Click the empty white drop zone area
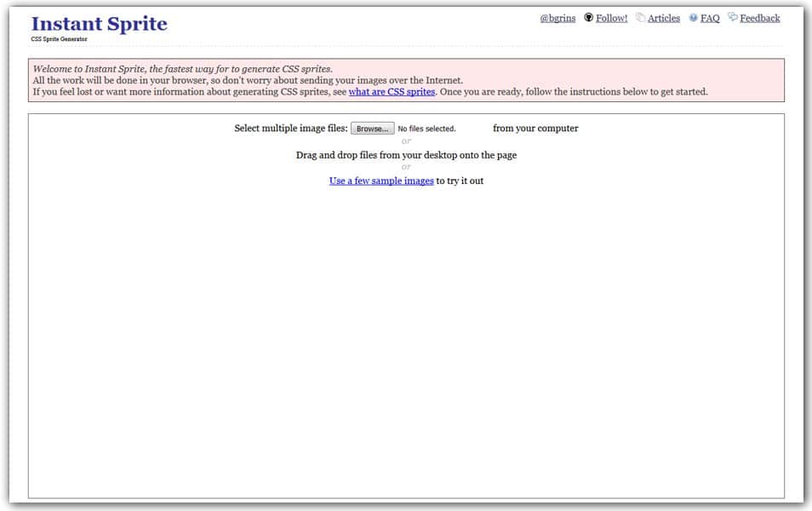 point(406,341)
